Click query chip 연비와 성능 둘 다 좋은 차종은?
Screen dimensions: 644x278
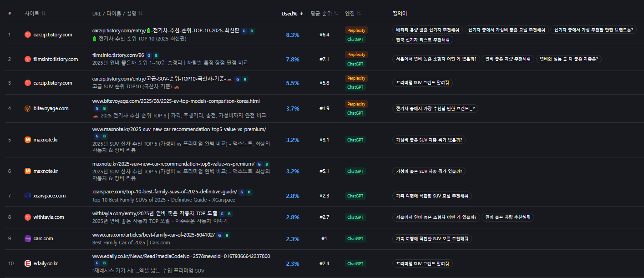[569, 59]
